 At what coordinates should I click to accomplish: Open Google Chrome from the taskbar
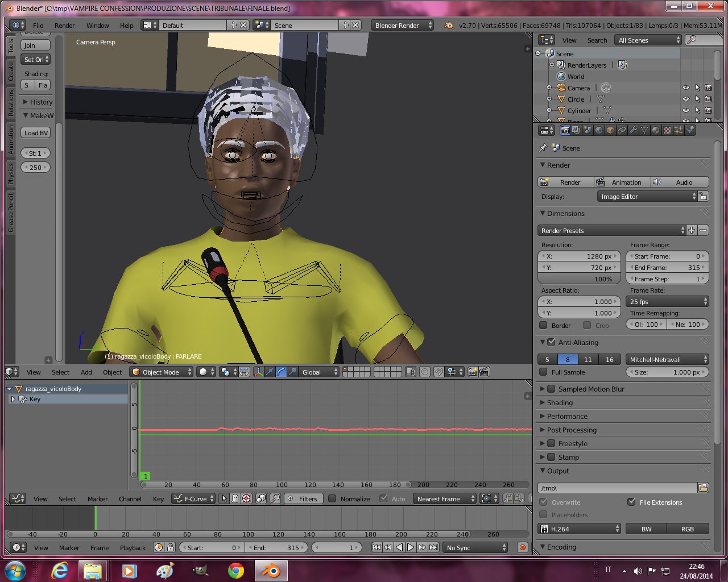236,571
